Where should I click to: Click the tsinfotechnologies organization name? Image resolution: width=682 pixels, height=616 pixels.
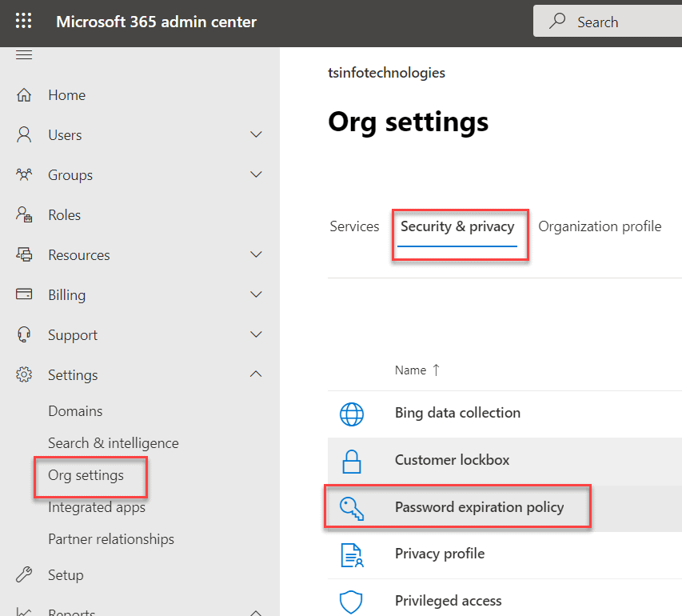pyautogui.click(x=386, y=72)
